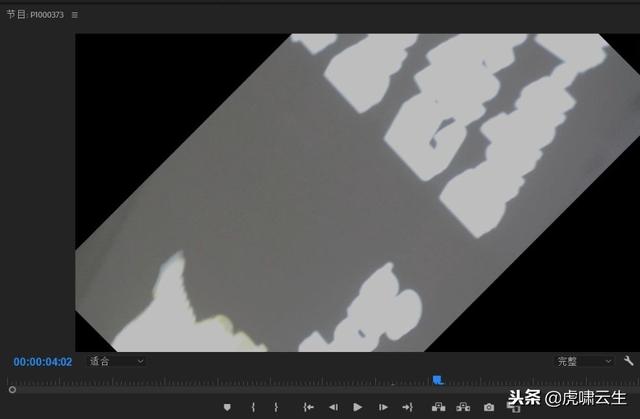Jump to the Out point

click(x=407, y=407)
